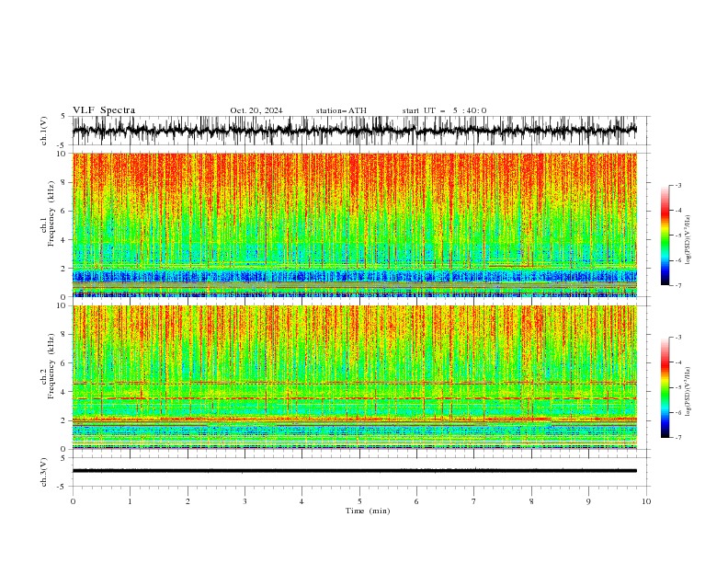Click the "4" tick on the time axis
The width and height of the screenshot is (728, 563).
(x=301, y=501)
